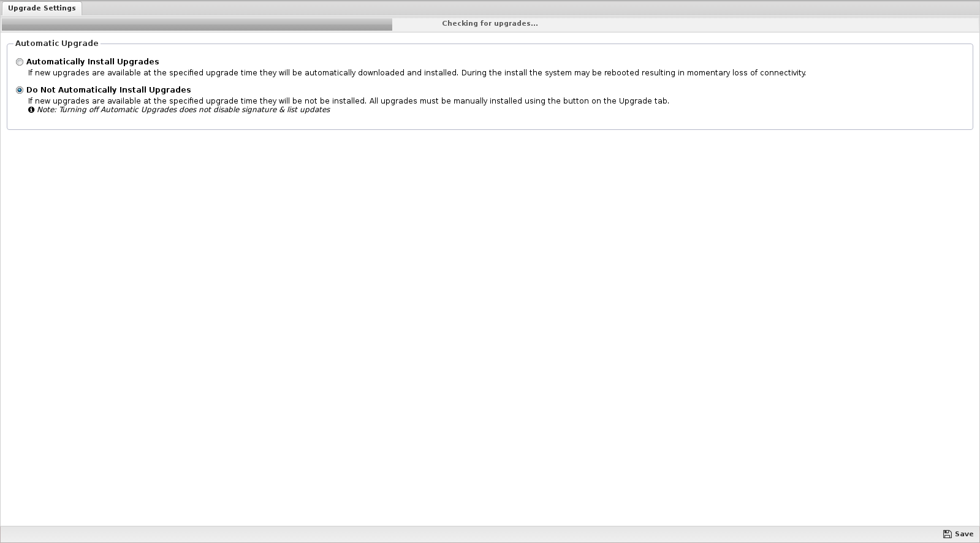The image size is (980, 543).
Task: Click the note about signature & list updates
Action: [183, 110]
